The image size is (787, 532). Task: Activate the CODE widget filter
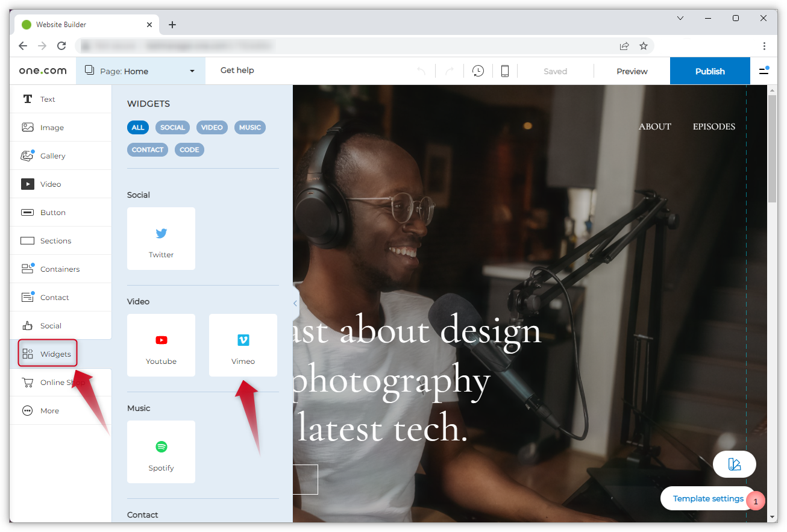click(x=189, y=149)
